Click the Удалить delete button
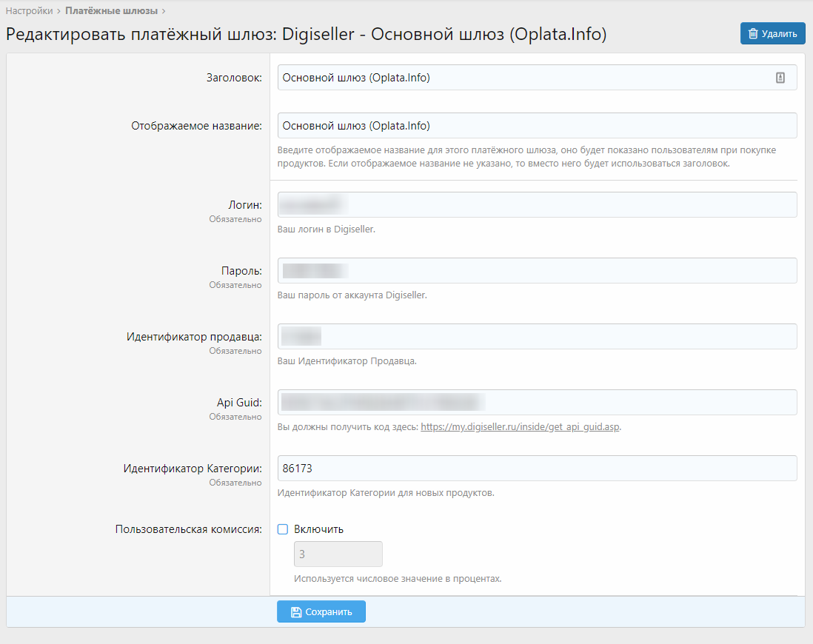The width and height of the screenshot is (813, 644). tap(772, 34)
